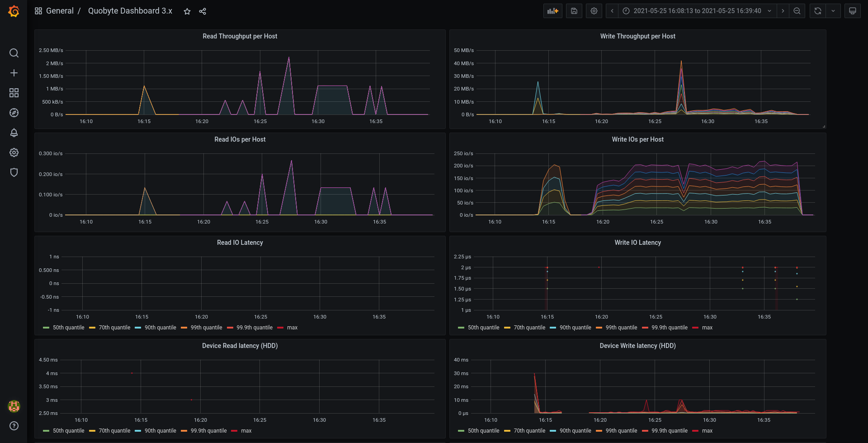This screenshot has width=868, height=443.
Task: Open the Read Throughput per Host panel menu
Action: [240, 36]
